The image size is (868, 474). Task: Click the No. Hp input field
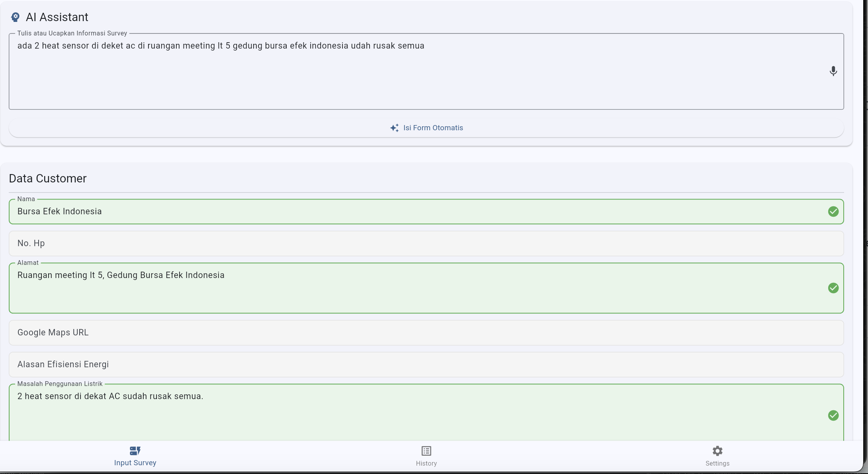426,243
